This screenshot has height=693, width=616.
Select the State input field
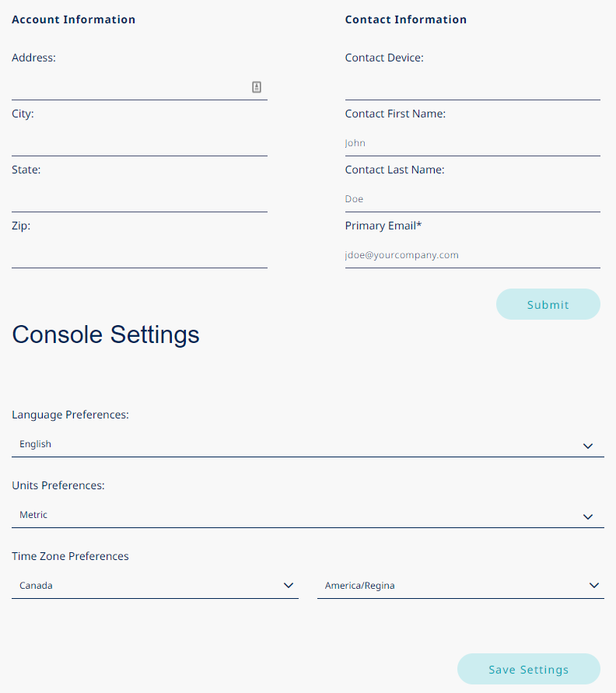pos(139,199)
